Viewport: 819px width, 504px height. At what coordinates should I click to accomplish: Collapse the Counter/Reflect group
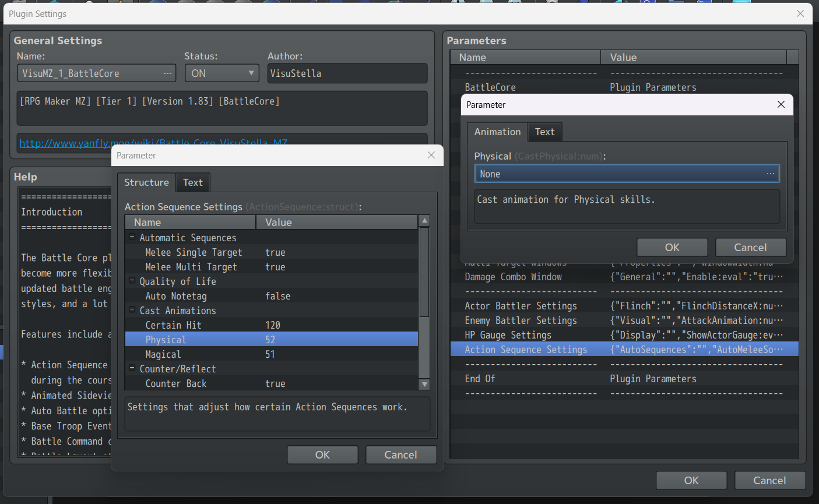(x=132, y=369)
